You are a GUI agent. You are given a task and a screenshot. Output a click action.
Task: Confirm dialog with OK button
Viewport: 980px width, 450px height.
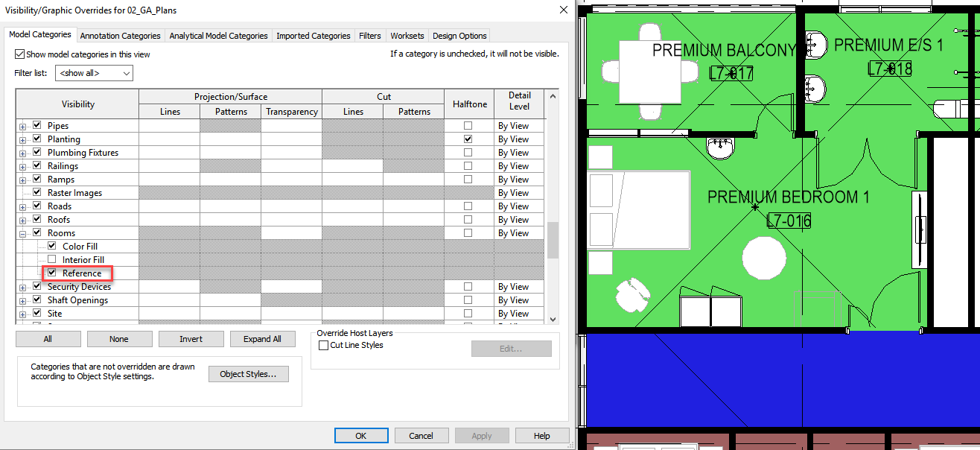pyautogui.click(x=360, y=436)
